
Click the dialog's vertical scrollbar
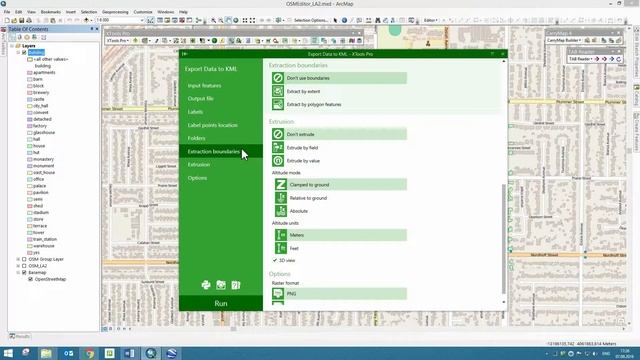point(504,238)
